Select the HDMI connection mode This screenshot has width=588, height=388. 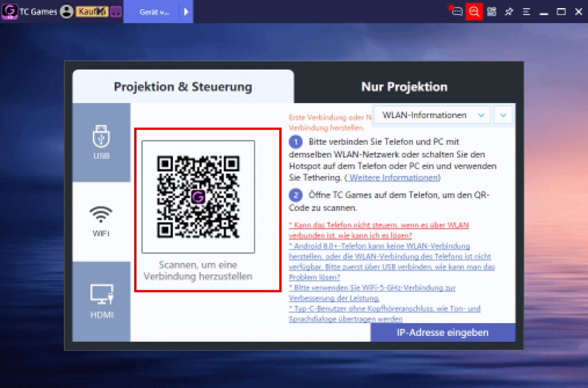coord(101,302)
